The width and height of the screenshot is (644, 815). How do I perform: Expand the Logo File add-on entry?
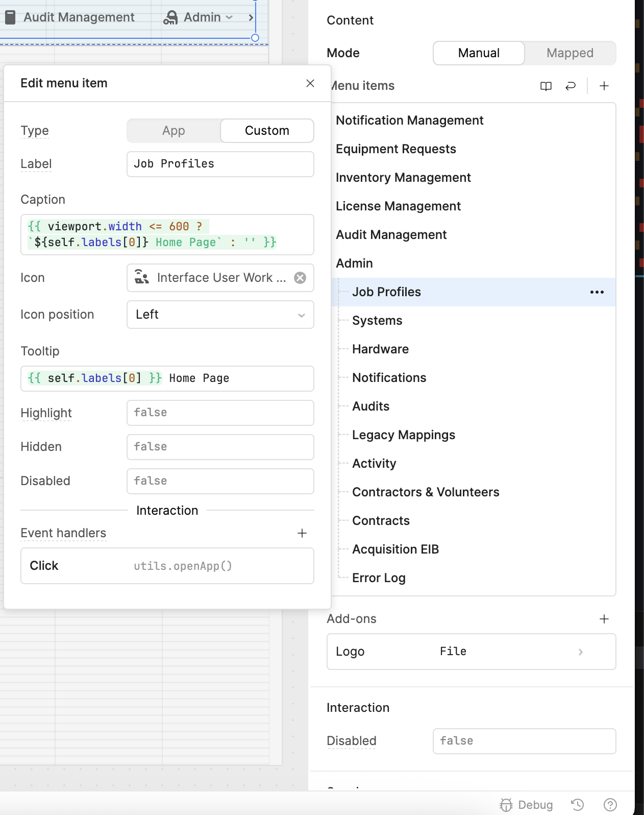coord(580,652)
